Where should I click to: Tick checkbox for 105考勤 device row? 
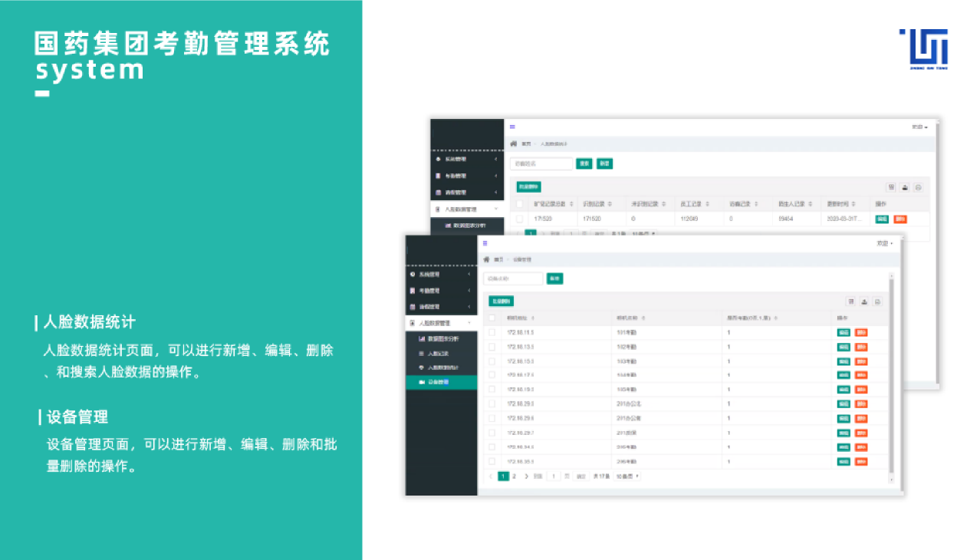[492, 390]
